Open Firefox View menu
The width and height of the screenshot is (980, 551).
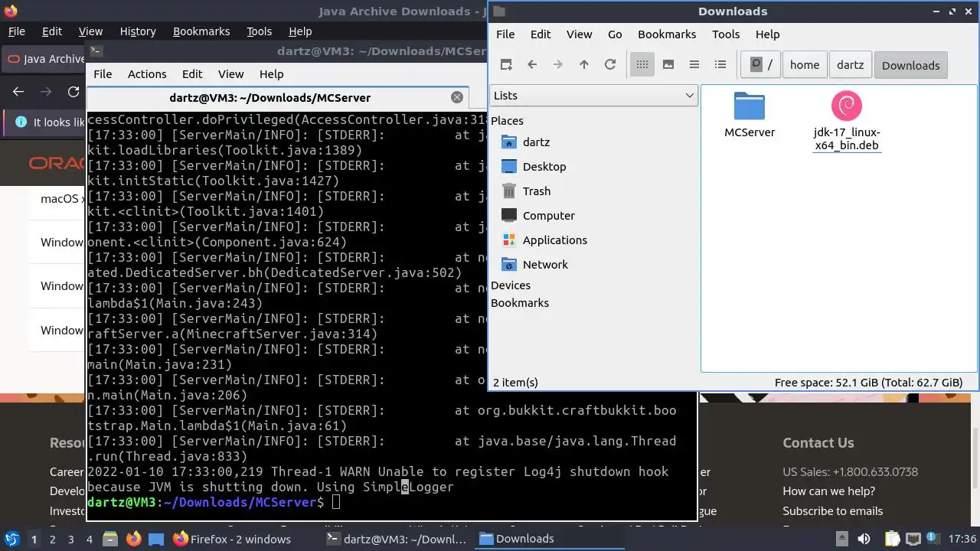click(90, 31)
